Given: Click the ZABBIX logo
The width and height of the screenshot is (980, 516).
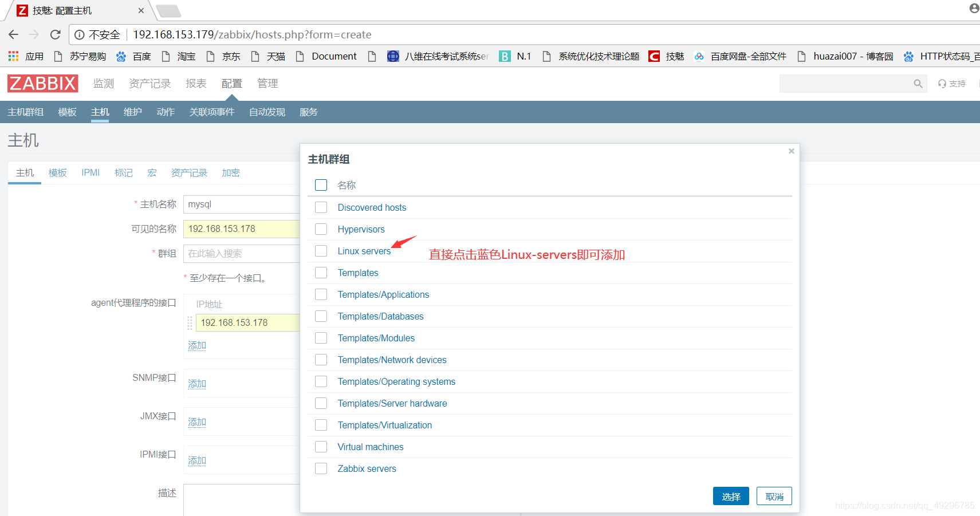Looking at the screenshot, I should click(x=43, y=84).
